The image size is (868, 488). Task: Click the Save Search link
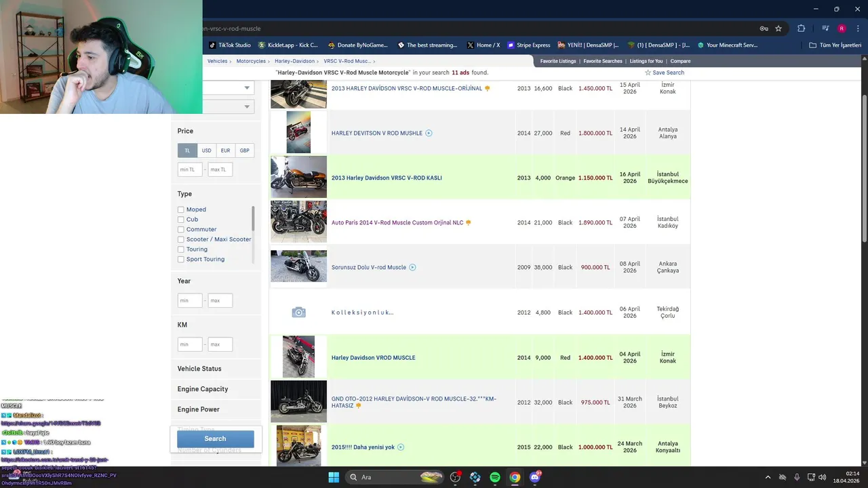665,73
